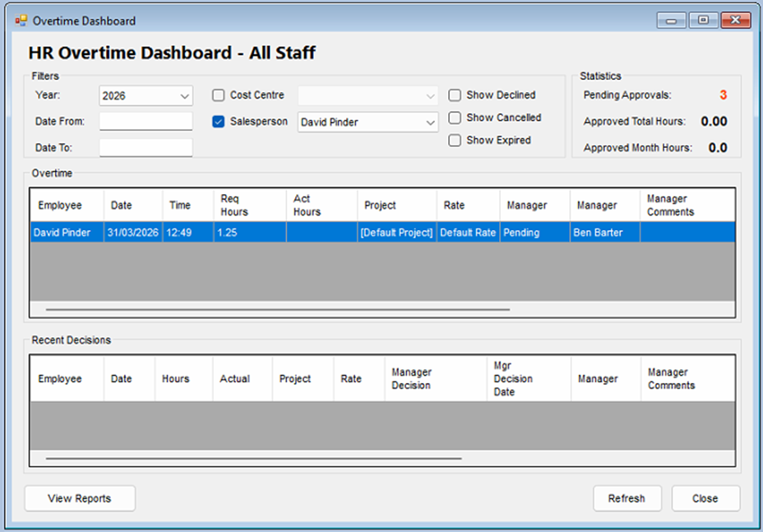The width and height of the screenshot is (763, 532).
Task: Click the Rate header in Overtime table
Action: pos(468,205)
